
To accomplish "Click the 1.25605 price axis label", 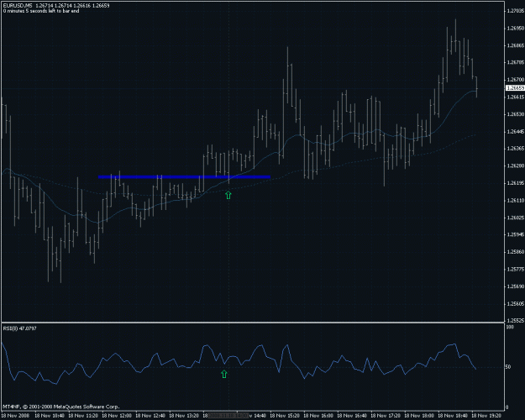I will click(x=516, y=304).
